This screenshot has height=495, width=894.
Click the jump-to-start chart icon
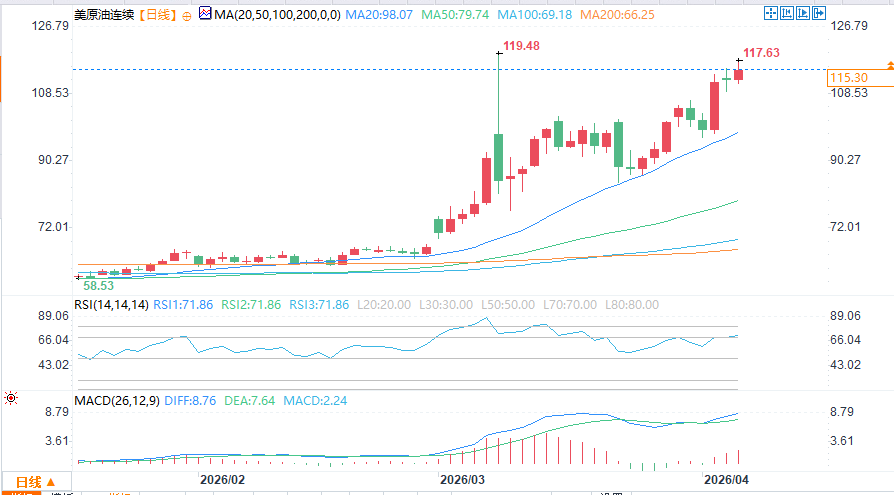[x=787, y=13]
